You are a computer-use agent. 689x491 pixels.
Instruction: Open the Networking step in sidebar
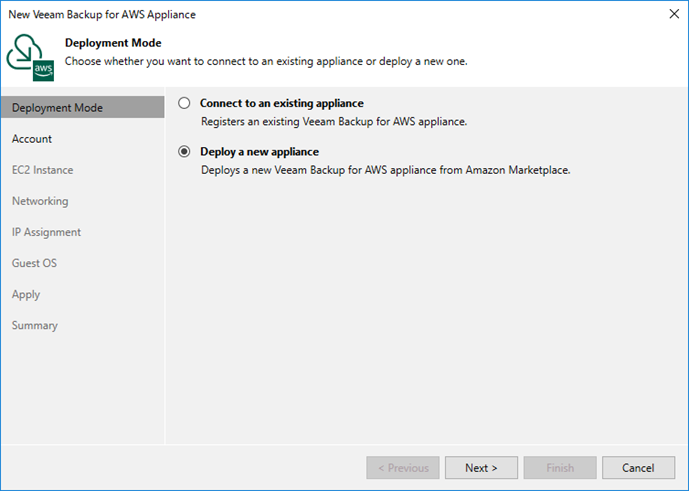point(40,201)
